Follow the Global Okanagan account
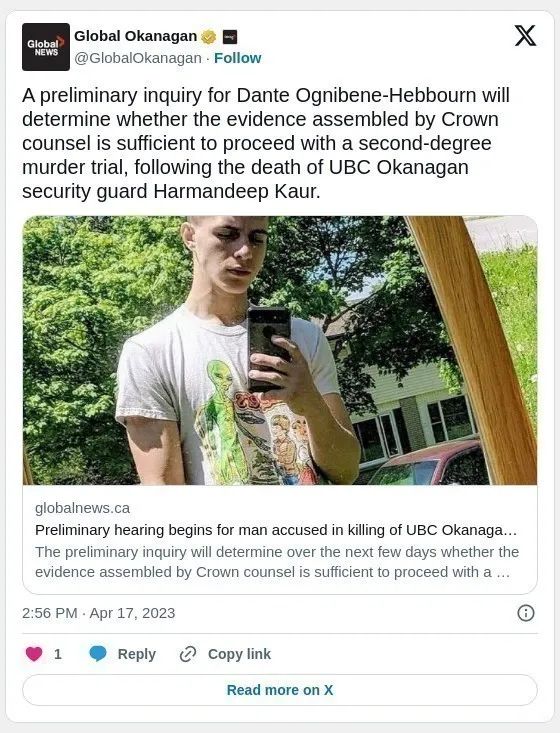Screen dimensions: 560x733 point(237,58)
